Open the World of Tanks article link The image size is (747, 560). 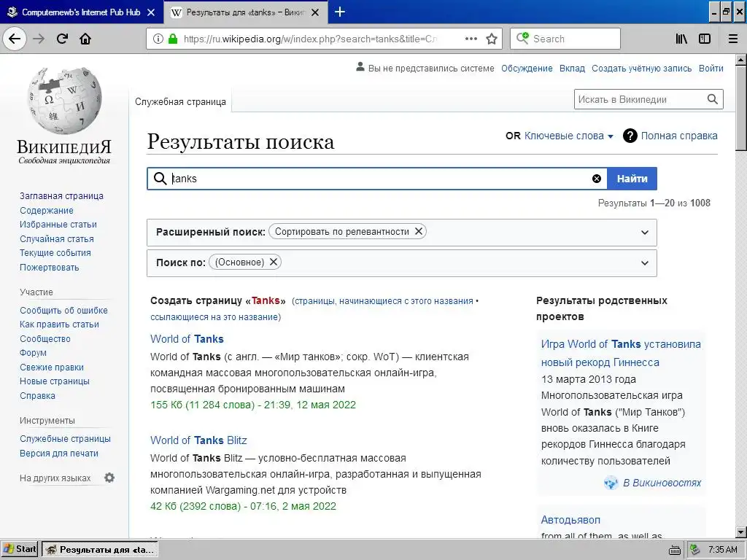coord(187,339)
